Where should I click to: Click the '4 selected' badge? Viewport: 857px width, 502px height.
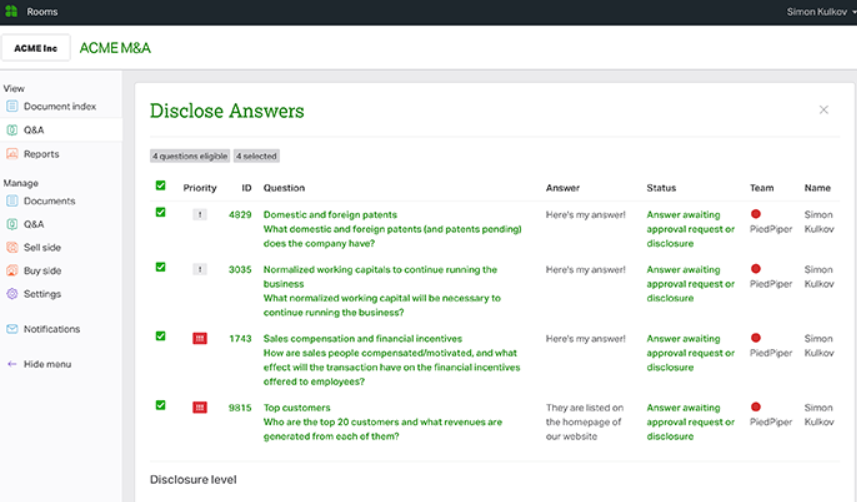coord(256,156)
